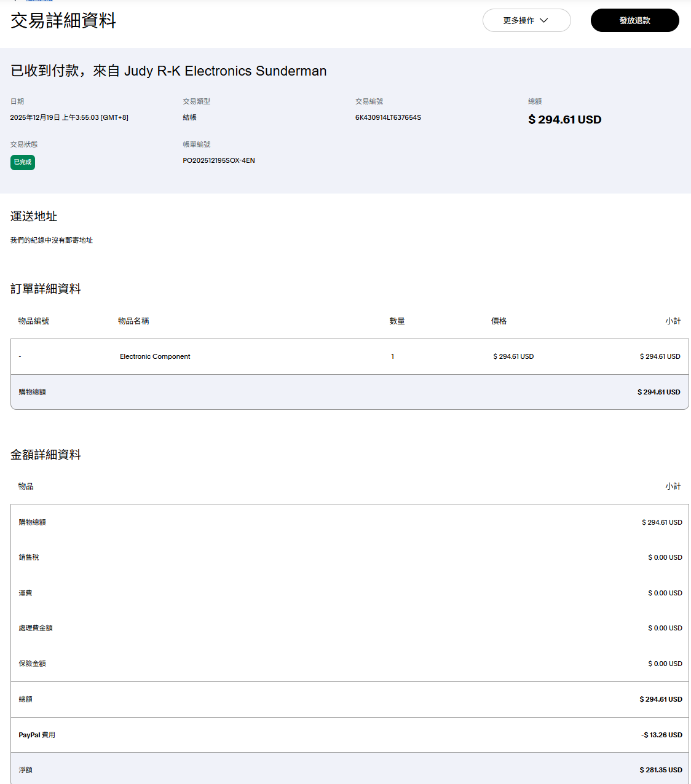Select transaction ID 6K430914LT637654S
691x784 pixels.
coord(388,117)
